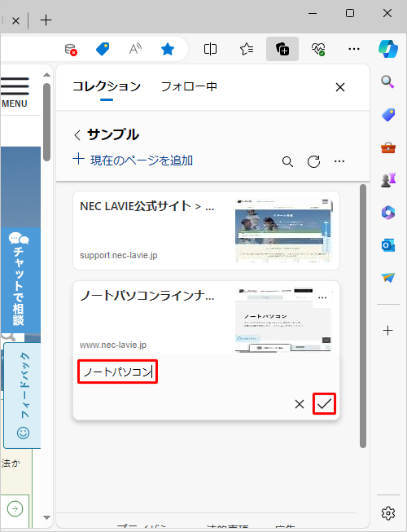Search within the サンプル collection
Image resolution: width=407 pixels, height=532 pixels.
(x=287, y=162)
